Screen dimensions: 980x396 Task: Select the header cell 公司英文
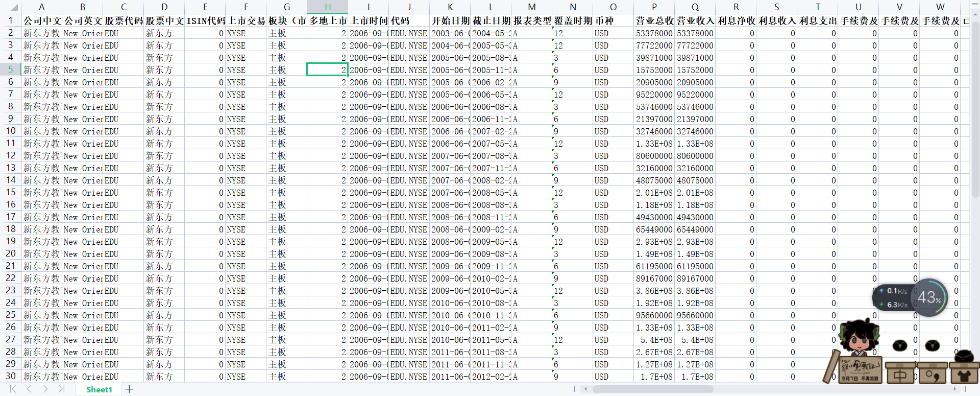pos(83,20)
